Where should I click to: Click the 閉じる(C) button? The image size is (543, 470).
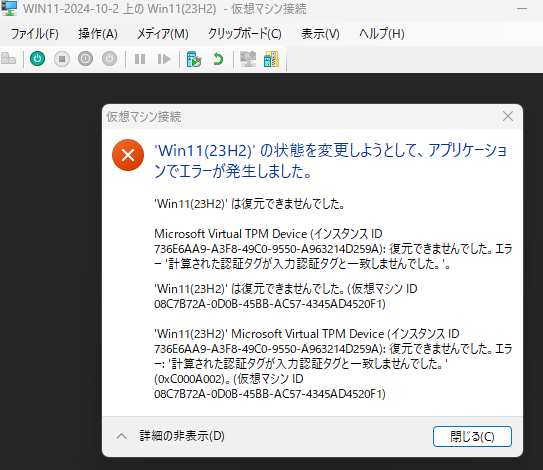(x=472, y=436)
